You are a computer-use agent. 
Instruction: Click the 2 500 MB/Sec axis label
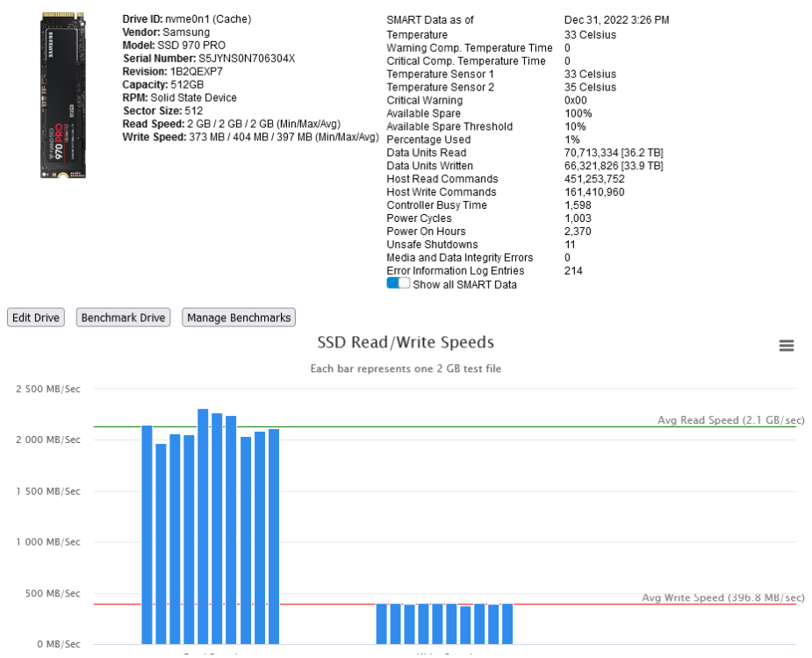coord(48,389)
